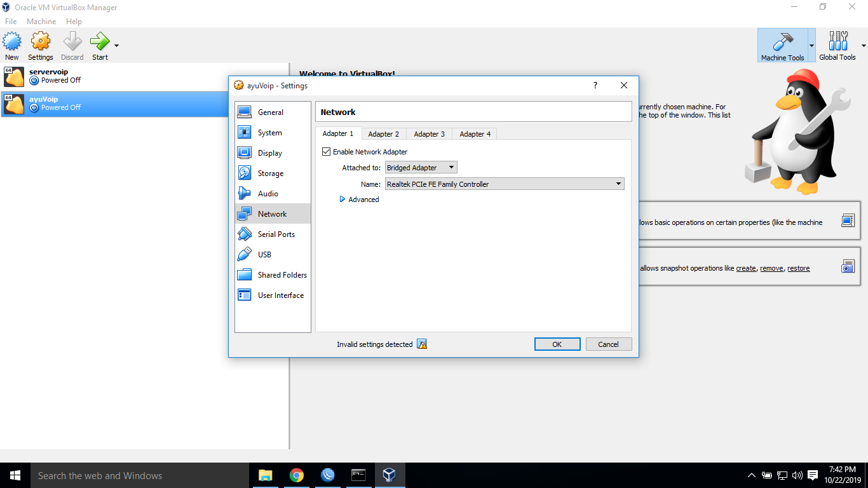Click the Snapshots tool icon in welcome pane
Screen dimensions: 868x488
pos(848,266)
